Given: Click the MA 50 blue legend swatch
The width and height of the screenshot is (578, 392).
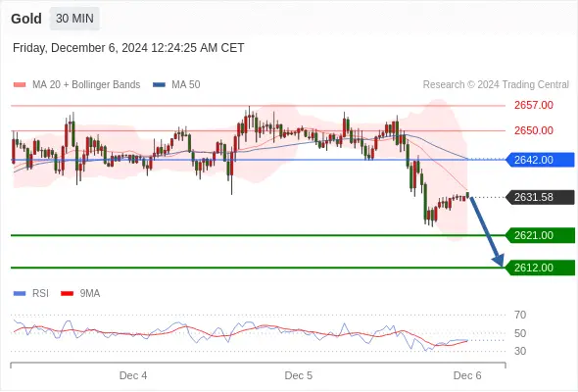Looking at the screenshot, I should pos(159,85).
